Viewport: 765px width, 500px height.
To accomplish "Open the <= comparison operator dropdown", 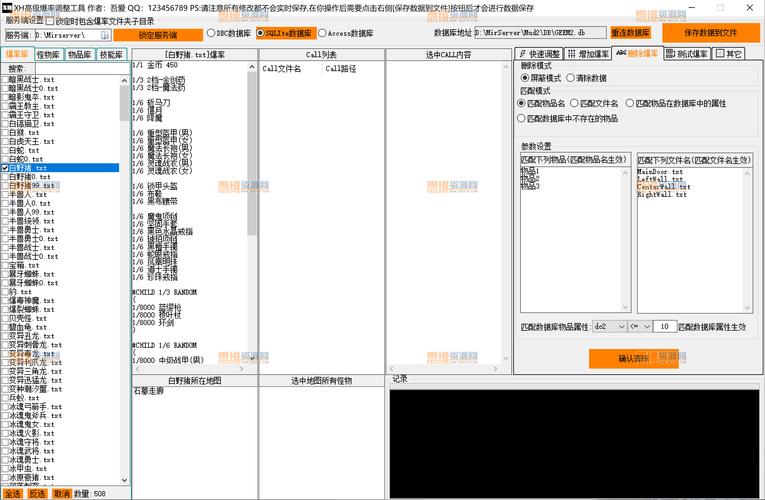I will tap(640, 326).
